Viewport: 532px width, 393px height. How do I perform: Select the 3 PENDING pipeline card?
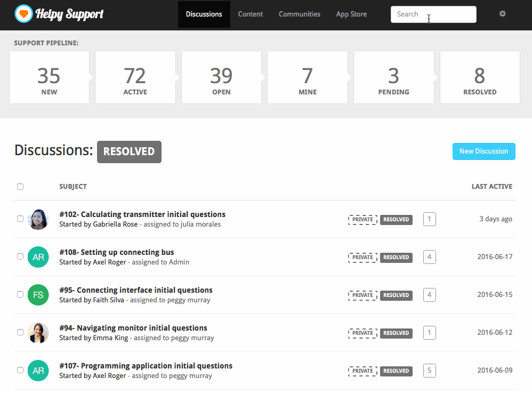click(394, 77)
